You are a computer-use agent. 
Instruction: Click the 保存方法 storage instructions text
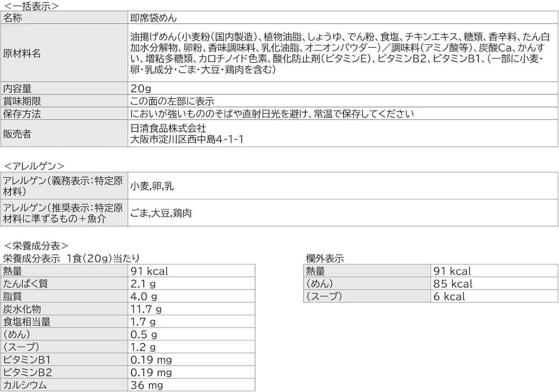pos(272,114)
